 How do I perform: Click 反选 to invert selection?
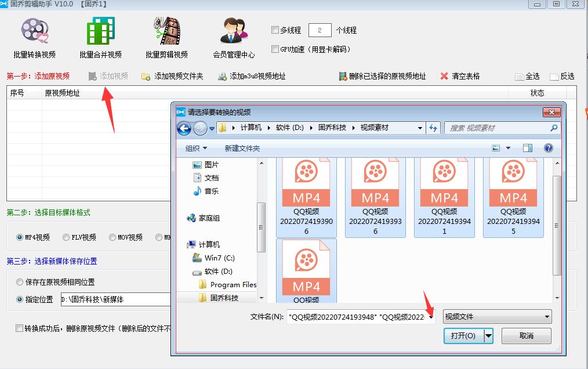point(562,76)
